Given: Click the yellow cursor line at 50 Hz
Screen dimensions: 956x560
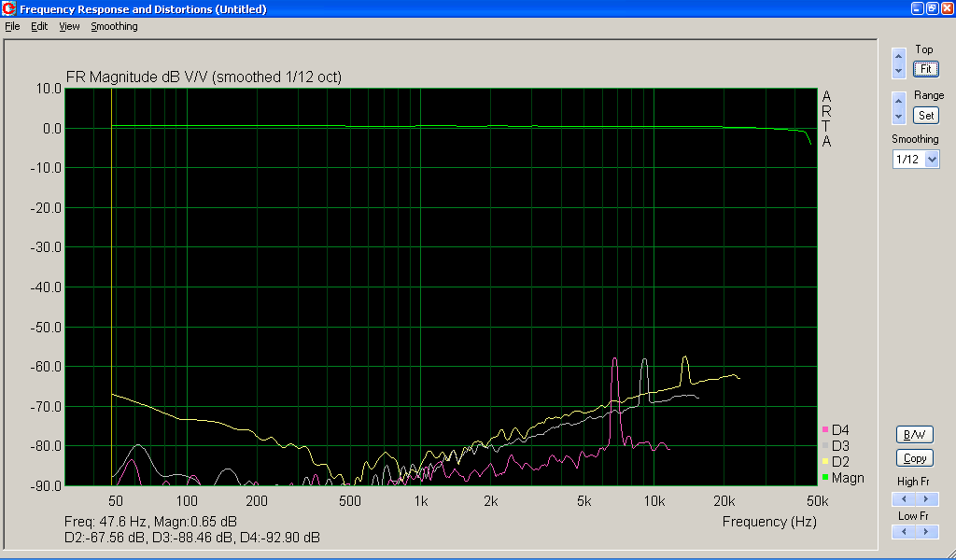Looking at the screenshot, I should tap(112, 287).
